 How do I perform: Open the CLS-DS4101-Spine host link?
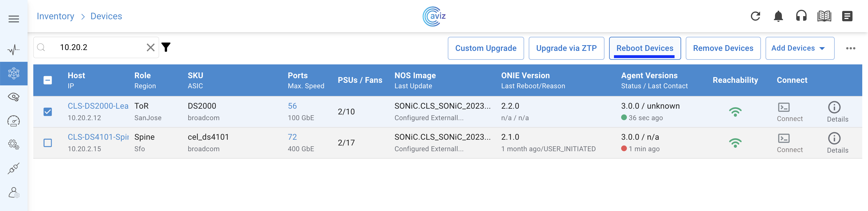coord(98,137)
